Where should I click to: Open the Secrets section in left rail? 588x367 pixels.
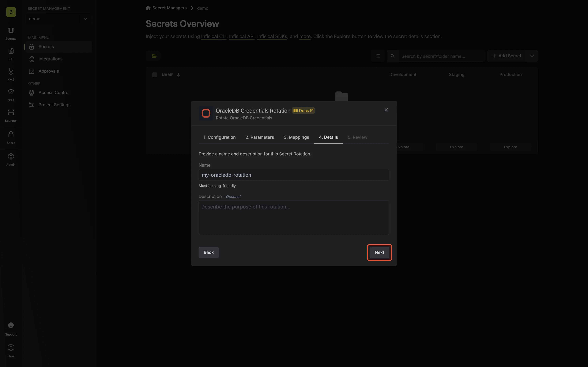point(11,33)
